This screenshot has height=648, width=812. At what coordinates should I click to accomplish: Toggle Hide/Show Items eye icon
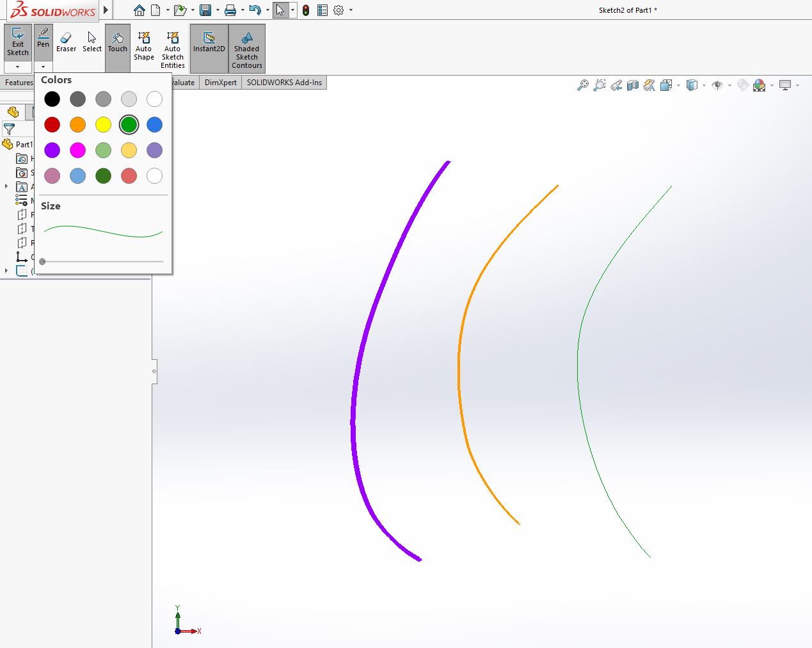tap(717, 85)
